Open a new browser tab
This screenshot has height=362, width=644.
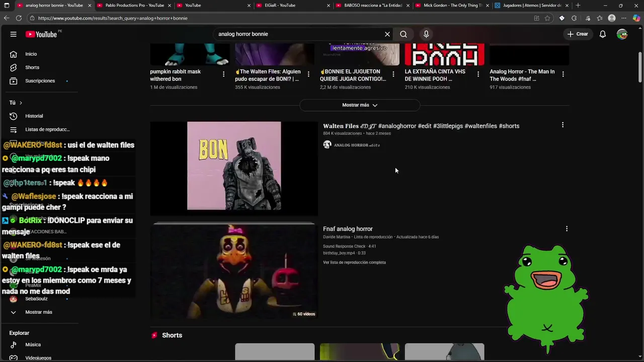coord(578,6)
